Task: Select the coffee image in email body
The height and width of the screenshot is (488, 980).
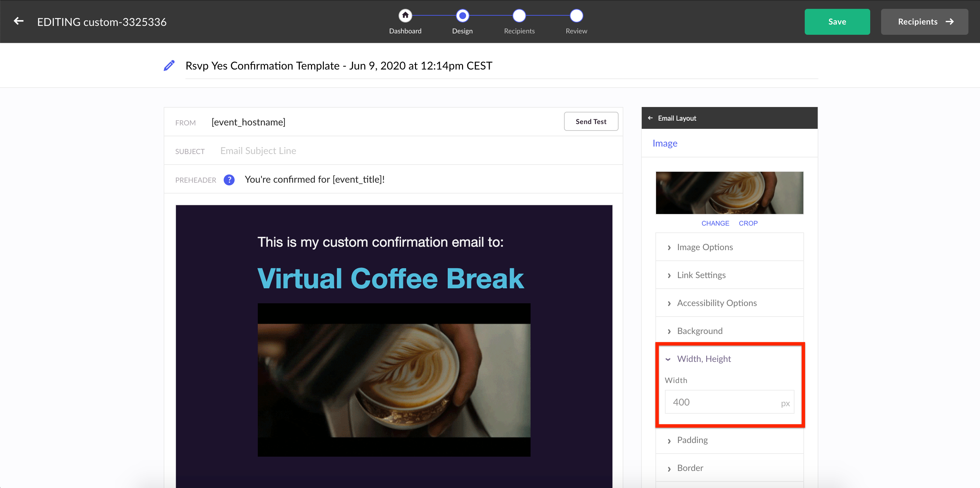Action: click(394, 380)
